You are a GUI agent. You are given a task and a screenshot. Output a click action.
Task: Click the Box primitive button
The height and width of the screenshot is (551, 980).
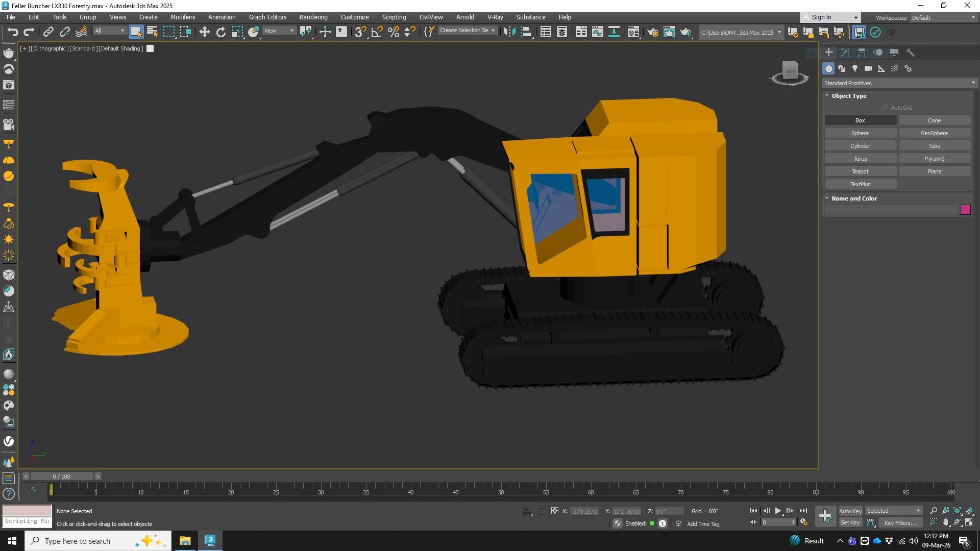coord(861,120)
